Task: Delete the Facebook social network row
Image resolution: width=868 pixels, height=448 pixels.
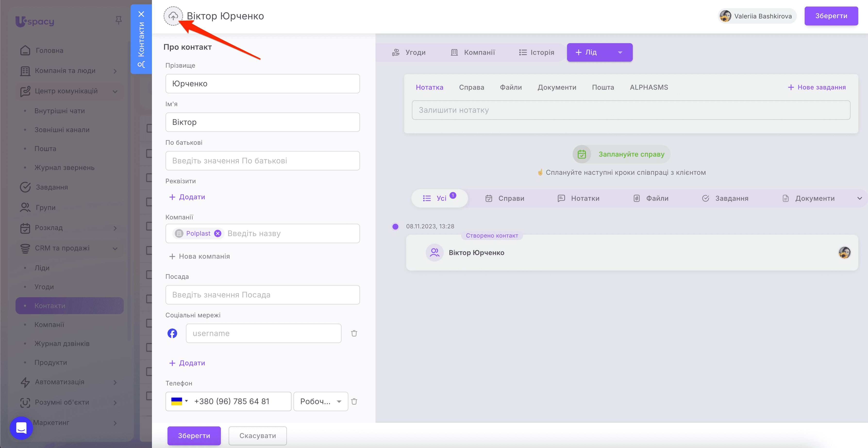Action: (x=354, y=333)
